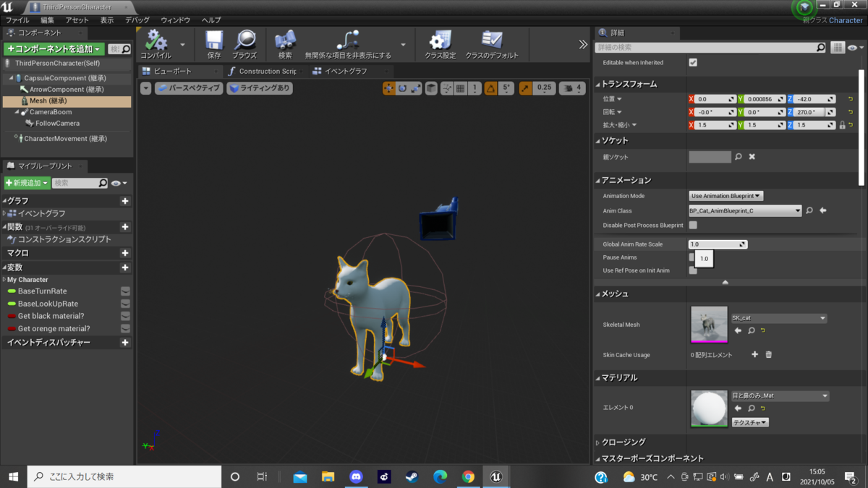This screenshot has height=488, width=868.
Task: Uncheck Editable when Inherited checkbox
Action: tap(693, 63)
